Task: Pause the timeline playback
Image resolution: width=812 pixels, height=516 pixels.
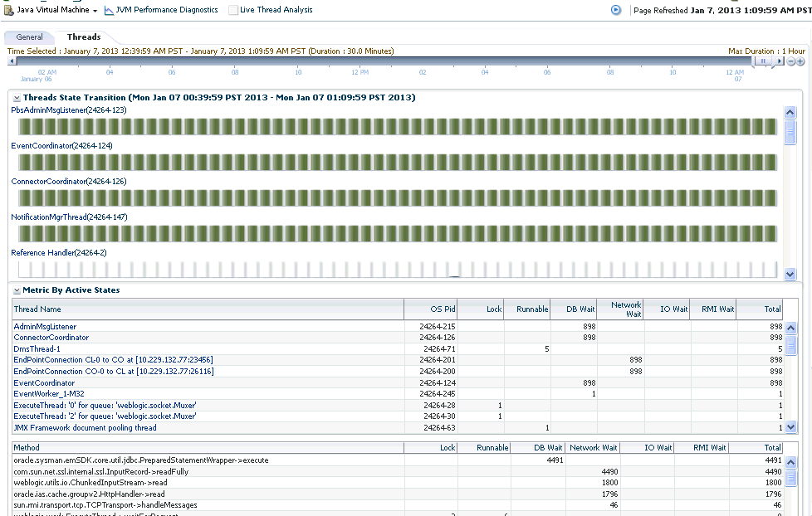Action: tap(763, 61)
